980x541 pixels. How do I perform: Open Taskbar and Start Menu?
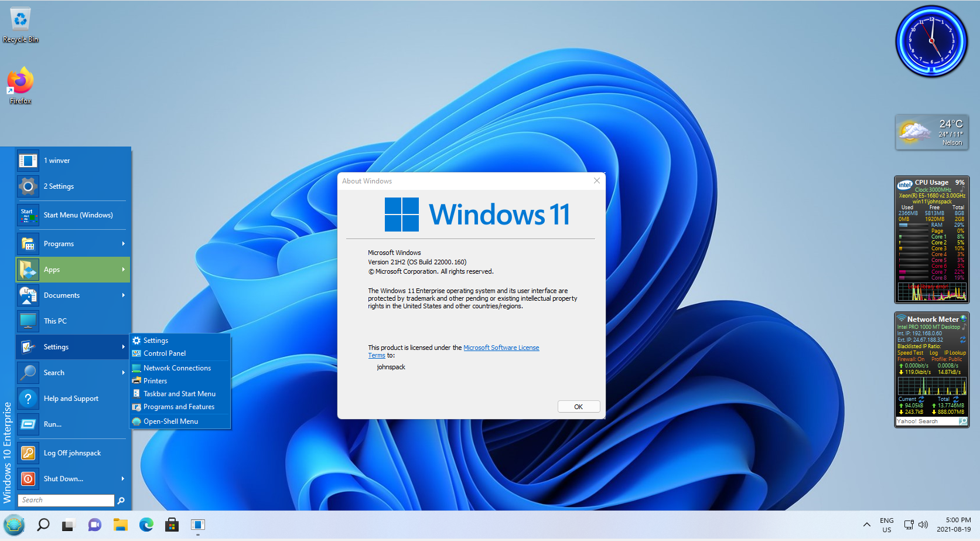coord(180,394)
